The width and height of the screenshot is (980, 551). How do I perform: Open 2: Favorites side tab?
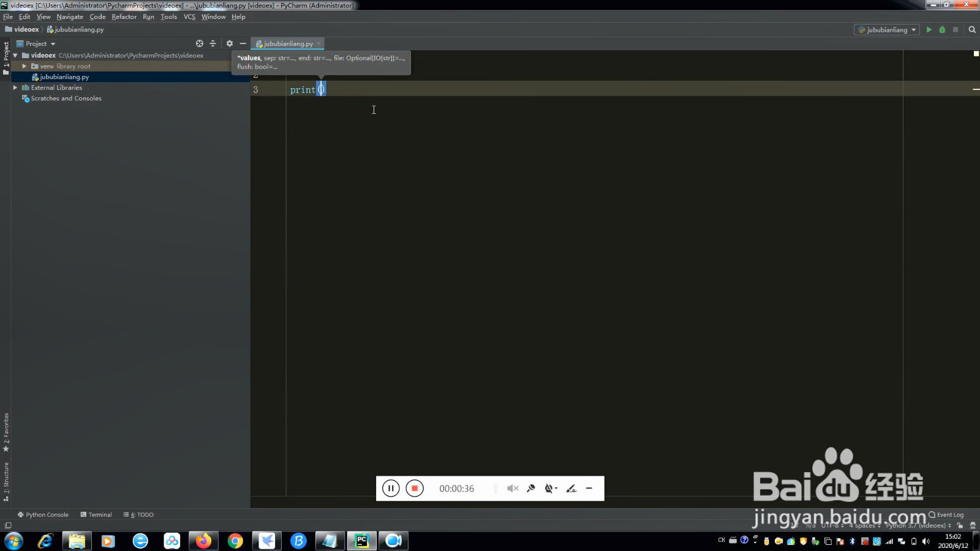click(x=6, y=432)
